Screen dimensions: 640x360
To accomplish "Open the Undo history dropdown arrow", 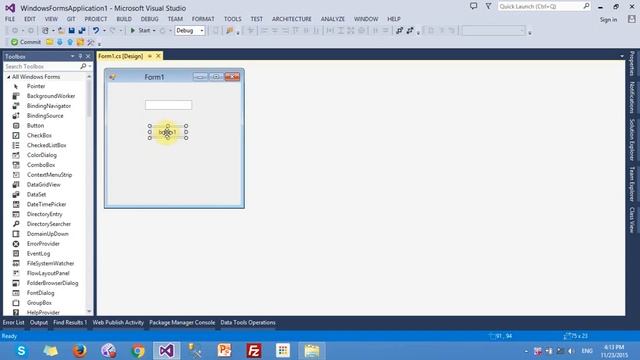I will (x=104, y=31).
